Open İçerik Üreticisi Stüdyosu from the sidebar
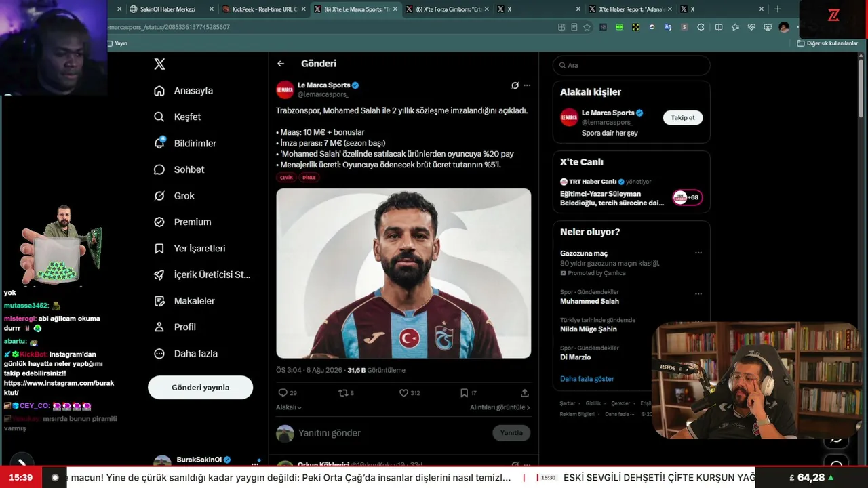 202,274
